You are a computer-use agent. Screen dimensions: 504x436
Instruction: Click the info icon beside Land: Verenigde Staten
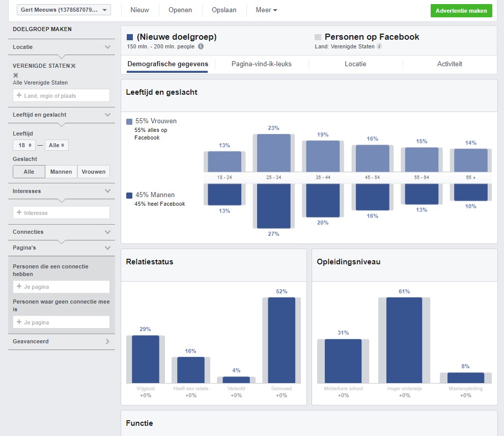point(379,46)
